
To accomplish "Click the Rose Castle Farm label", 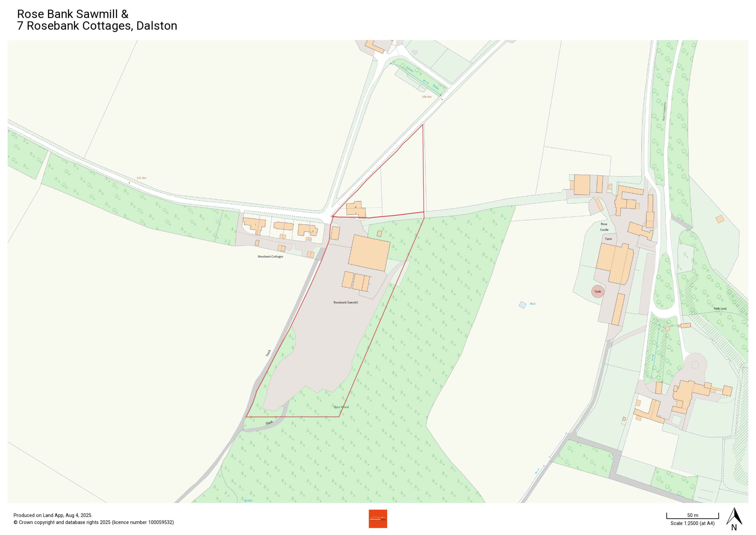I will pyautogui.click(x=605, y=231).
